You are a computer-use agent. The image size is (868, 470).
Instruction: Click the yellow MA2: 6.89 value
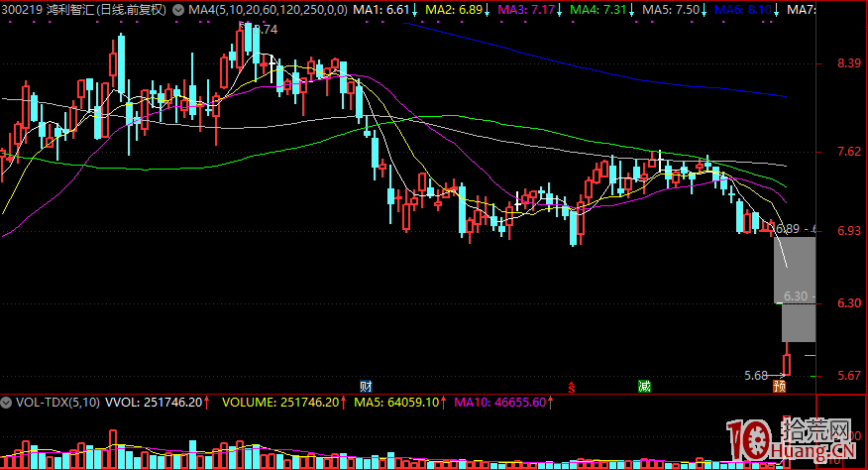pyautogui.click(x=454, y=10)
